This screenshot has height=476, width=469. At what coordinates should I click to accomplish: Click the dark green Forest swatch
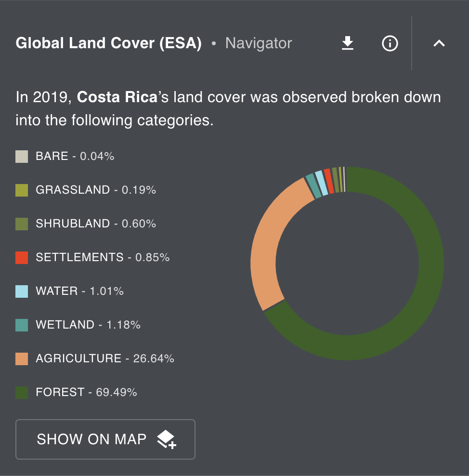coord(22,393)
